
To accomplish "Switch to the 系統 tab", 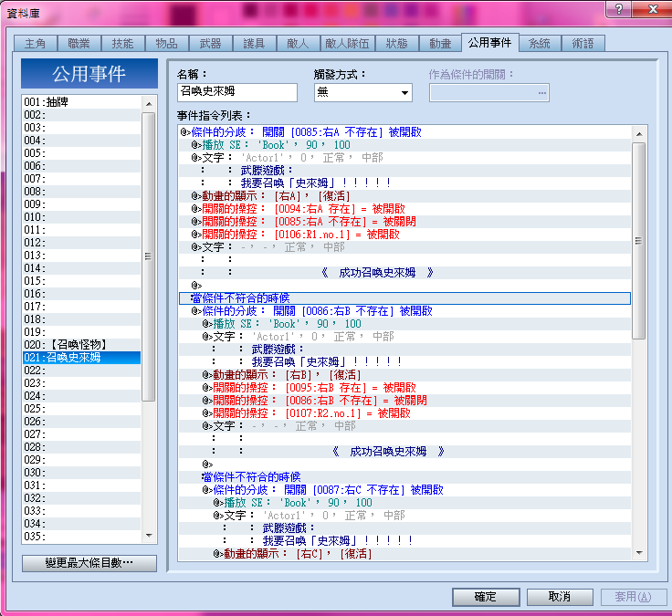I will point(539,44).
